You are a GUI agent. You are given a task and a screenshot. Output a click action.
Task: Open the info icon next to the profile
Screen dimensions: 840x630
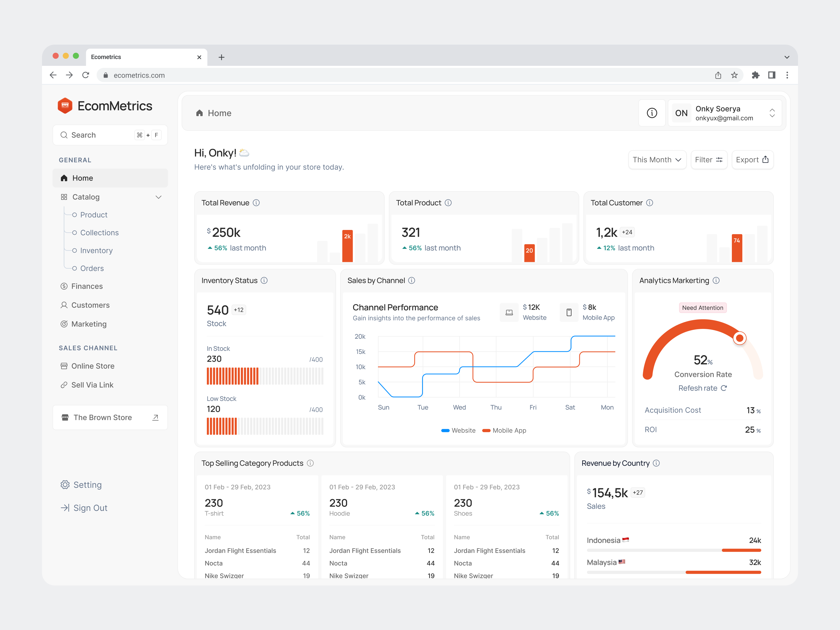[652, 113]
